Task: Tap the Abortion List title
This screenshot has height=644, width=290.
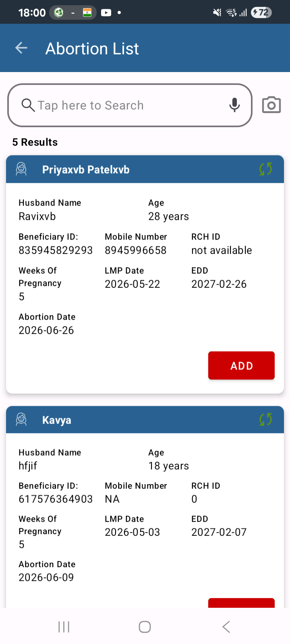Action: 92,49
